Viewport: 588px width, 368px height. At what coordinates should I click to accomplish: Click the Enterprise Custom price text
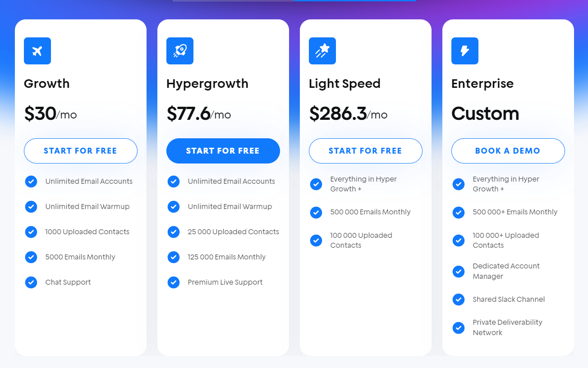[x=485, y=114]
